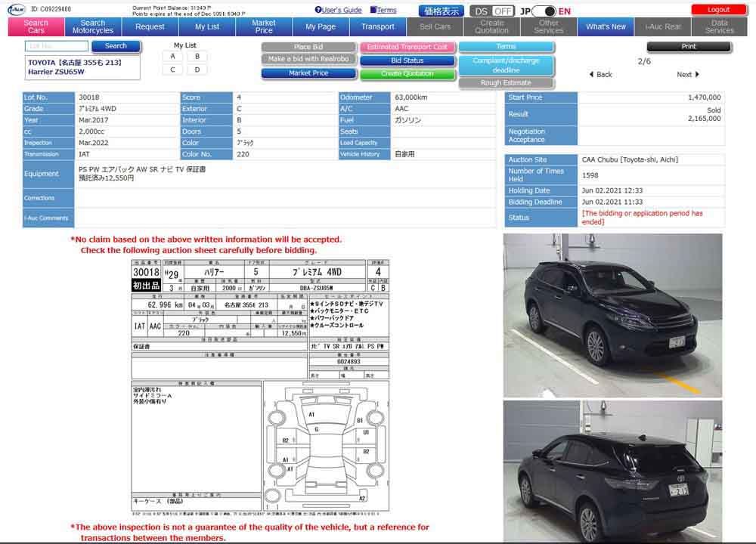Select the odometer value 63,000km
The height and width of the screenshot is (544, 756).
click(x=411, y=97)
